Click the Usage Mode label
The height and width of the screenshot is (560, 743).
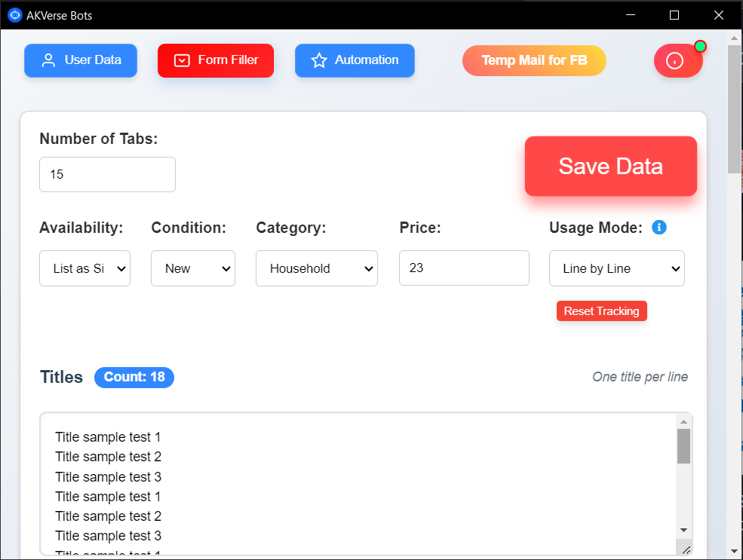(596, 228)
